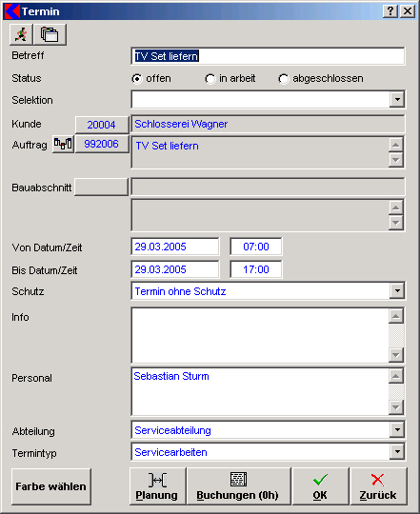Set status to 'in arbeit'
The image size is (420, 514).
tap(210, 79)
